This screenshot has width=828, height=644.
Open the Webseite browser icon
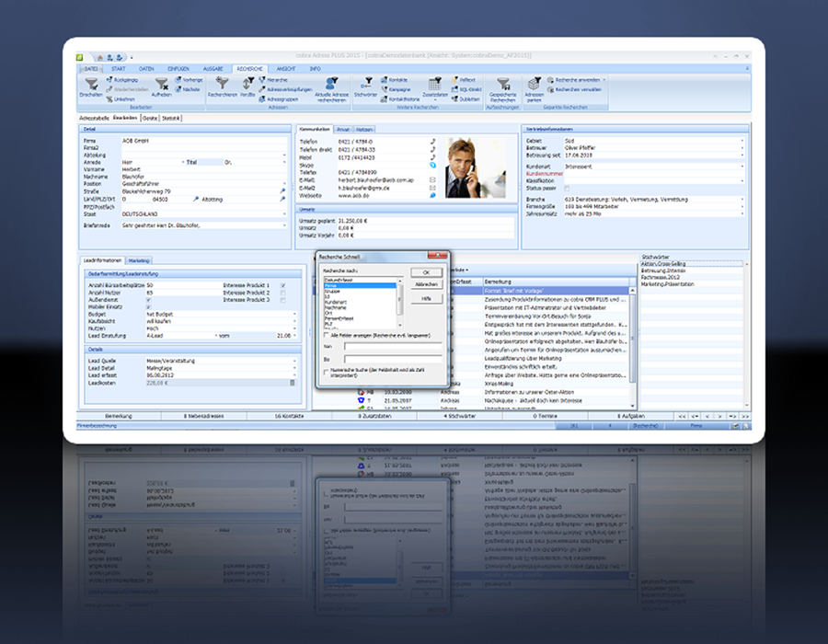432,195
